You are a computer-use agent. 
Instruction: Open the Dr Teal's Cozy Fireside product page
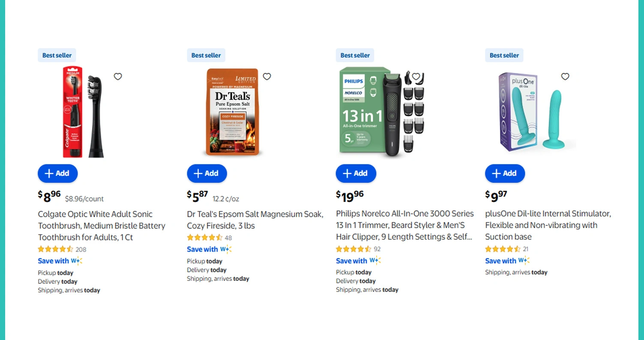point(255,220)
